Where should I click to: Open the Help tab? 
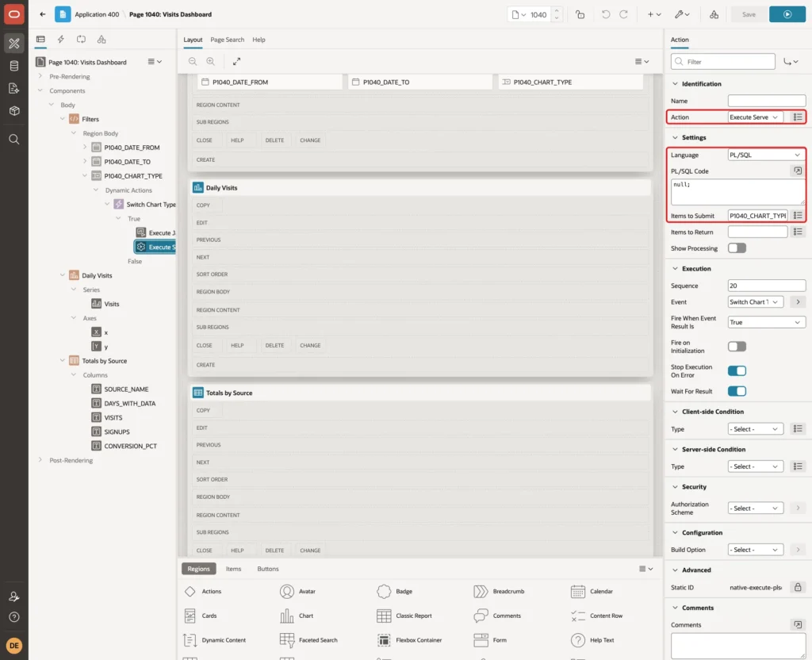click(x=259, y=40)
